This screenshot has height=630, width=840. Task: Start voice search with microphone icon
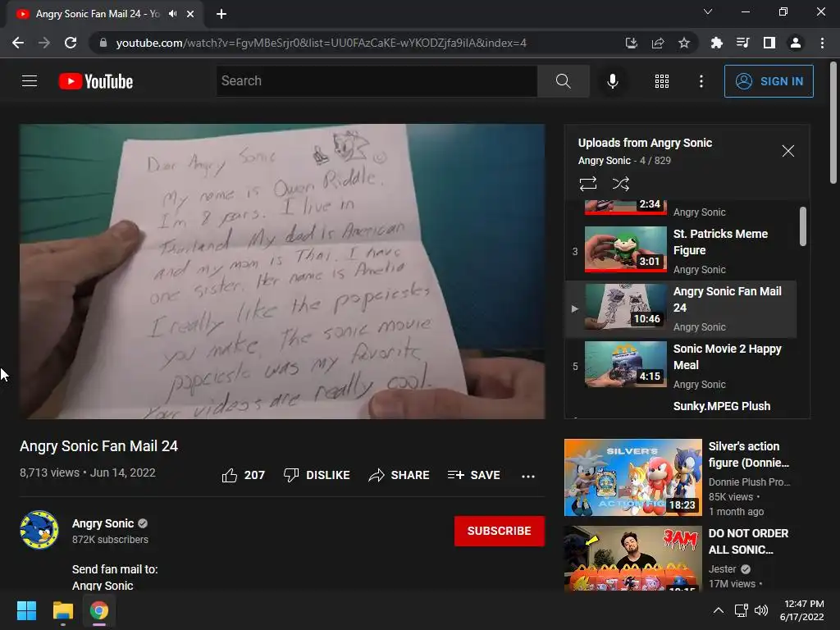point(612,81)
